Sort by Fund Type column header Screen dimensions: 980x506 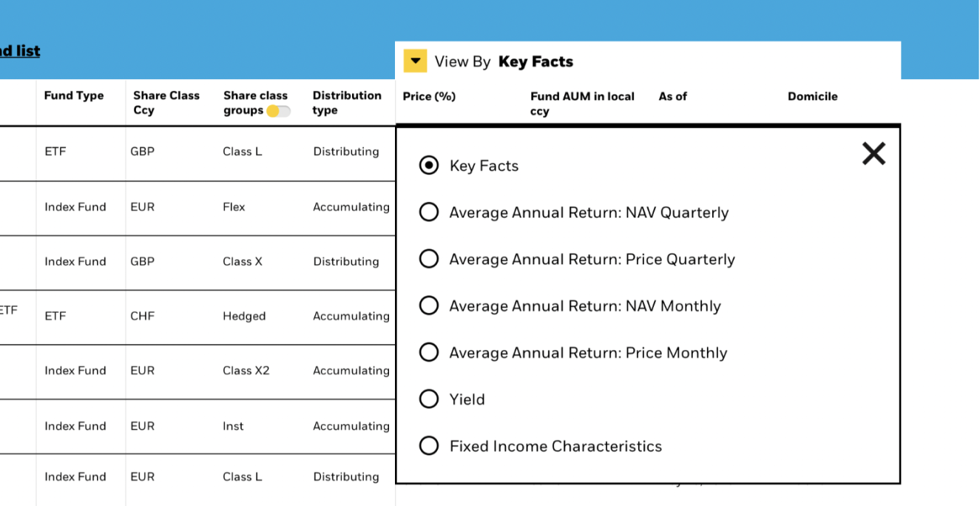point(74,95)
